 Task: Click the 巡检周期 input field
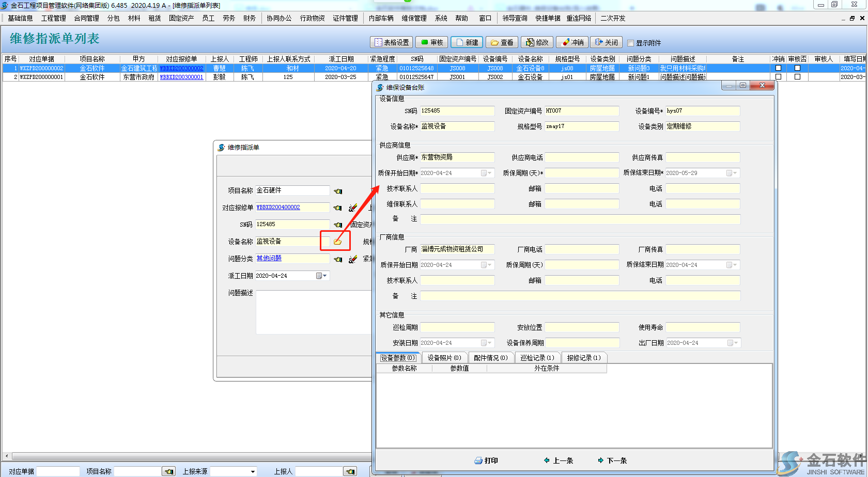point(457,327)
